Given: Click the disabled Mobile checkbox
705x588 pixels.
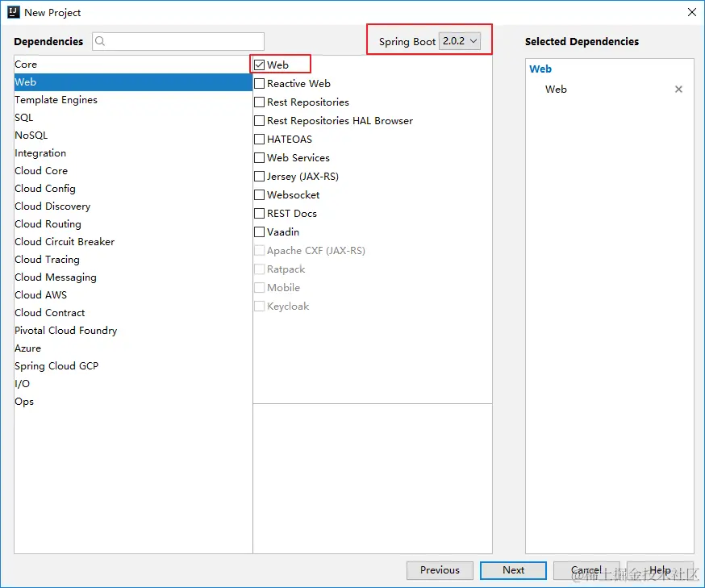Looking at the screenshot, I should coord(260,287).
